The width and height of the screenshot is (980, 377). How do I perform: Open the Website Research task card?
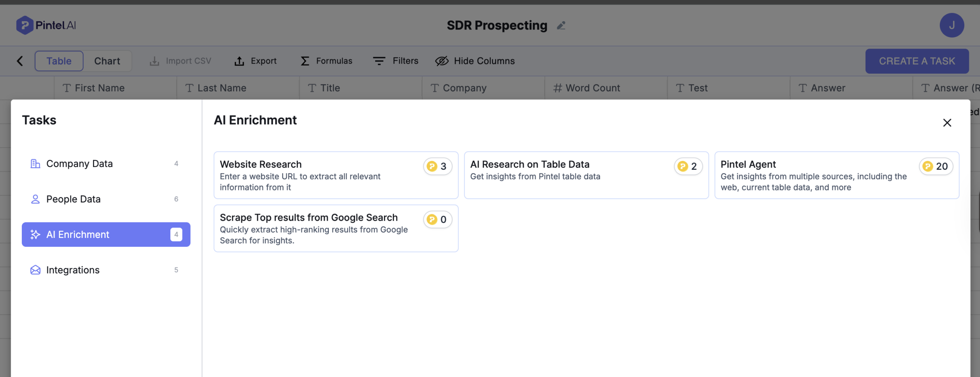point(336,175)
